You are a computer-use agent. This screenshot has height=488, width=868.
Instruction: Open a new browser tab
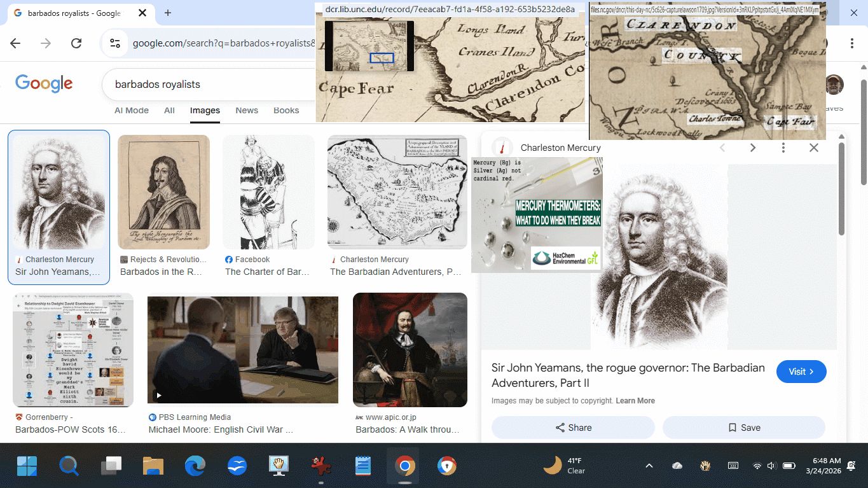tap(168, 13)
